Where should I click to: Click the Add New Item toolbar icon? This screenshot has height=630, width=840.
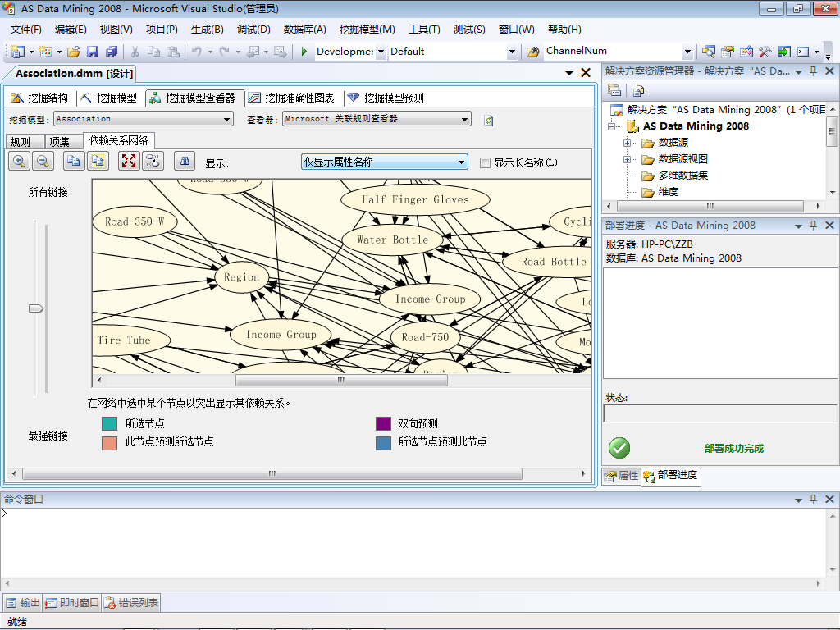(46, 52)
